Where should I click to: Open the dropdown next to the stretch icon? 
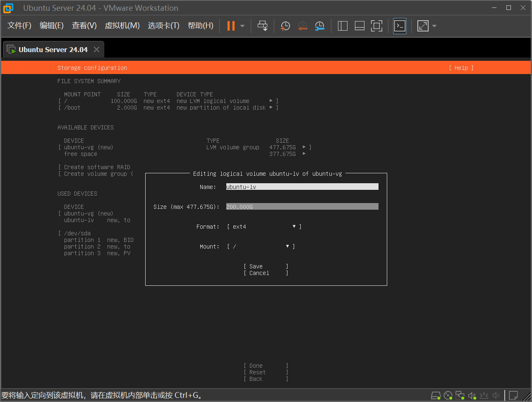point(434,26)
